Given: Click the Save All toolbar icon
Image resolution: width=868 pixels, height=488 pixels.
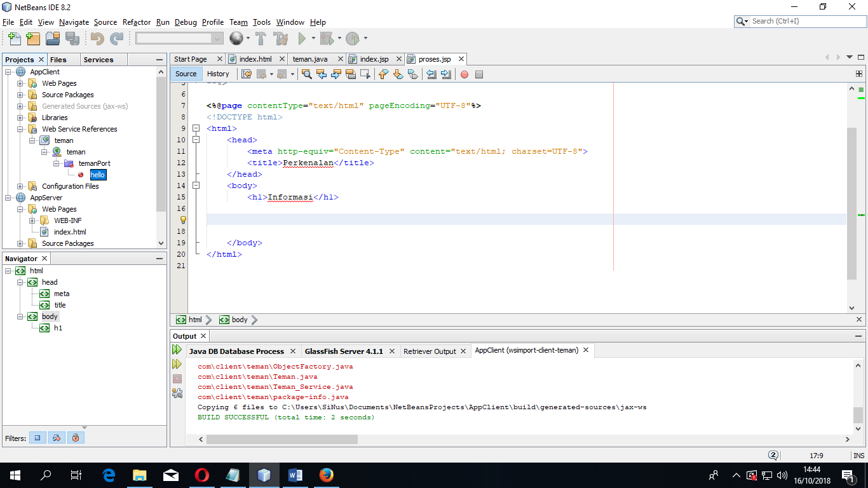Looking at the screenshot, I should tap(72, 38).
